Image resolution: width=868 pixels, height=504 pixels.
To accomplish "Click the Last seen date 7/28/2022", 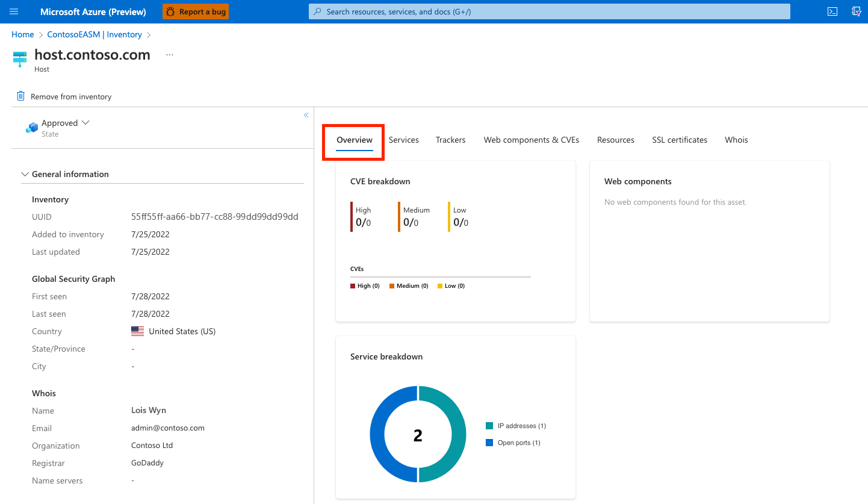I will coord(150,314).
